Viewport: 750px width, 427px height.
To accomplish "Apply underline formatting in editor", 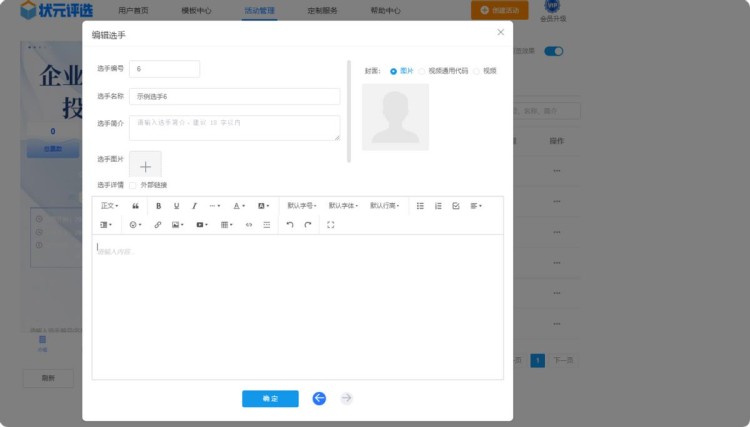I will pos(177,206).
